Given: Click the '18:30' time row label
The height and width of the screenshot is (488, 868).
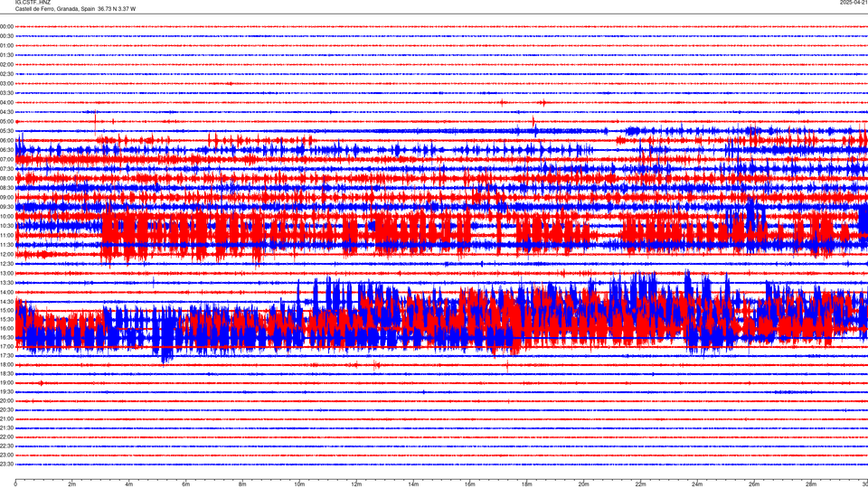Looking at the screenshot, I should (6, 374).
